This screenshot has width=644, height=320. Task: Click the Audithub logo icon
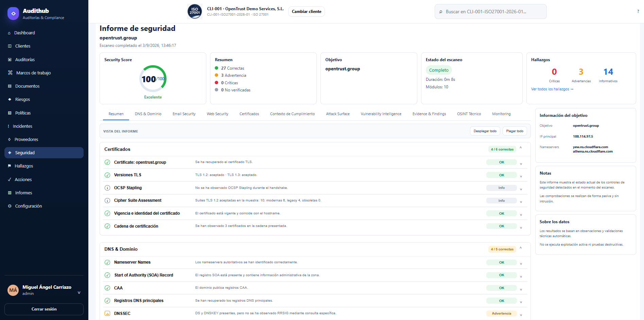pyautogui.click(x=13, y=14)
